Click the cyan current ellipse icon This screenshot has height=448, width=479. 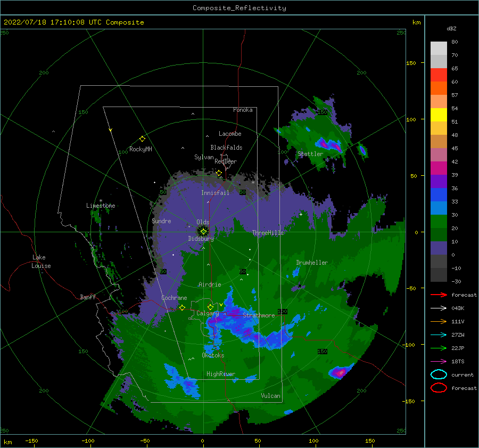coord(439,374)
